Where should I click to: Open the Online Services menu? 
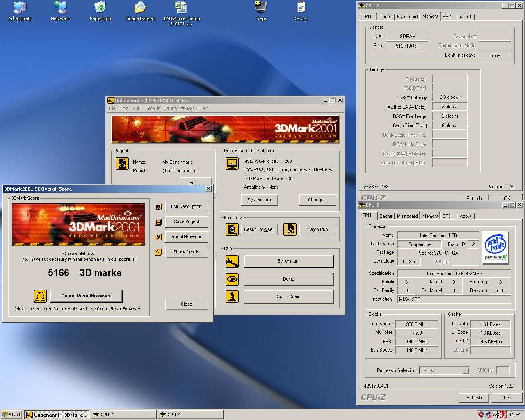[x=179, y=108]
